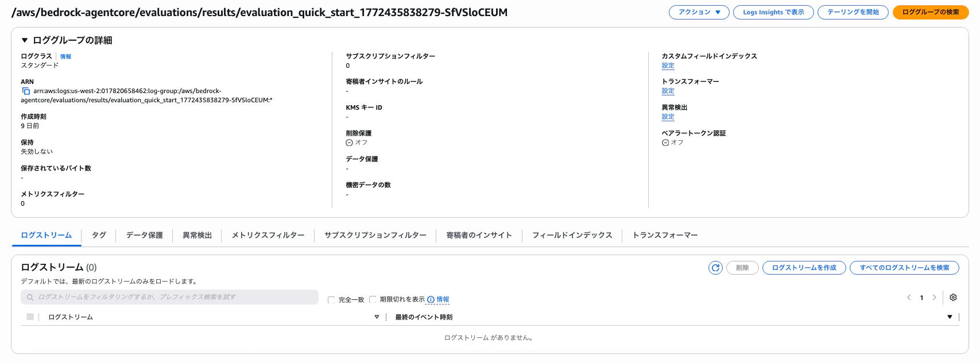Click the テーリングを開始 button
The height and width of the screenshot is (362, 980).
point(853,12)
